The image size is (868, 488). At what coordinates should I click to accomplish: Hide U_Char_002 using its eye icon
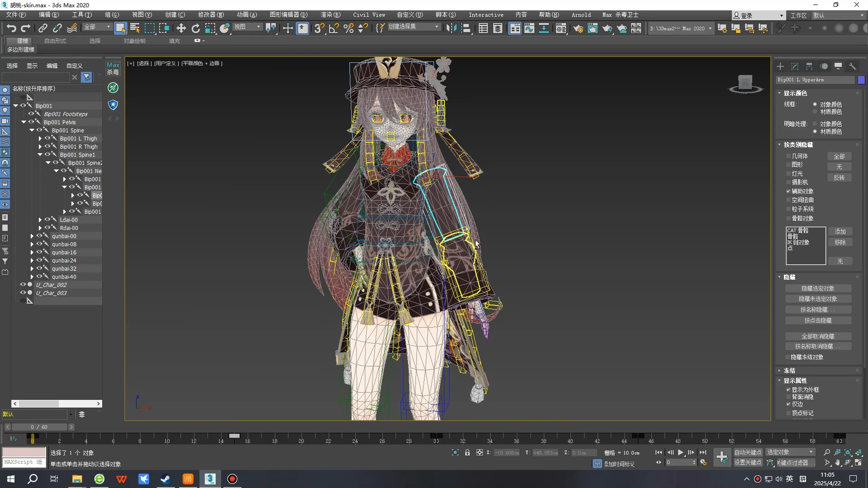coord(23,285)
